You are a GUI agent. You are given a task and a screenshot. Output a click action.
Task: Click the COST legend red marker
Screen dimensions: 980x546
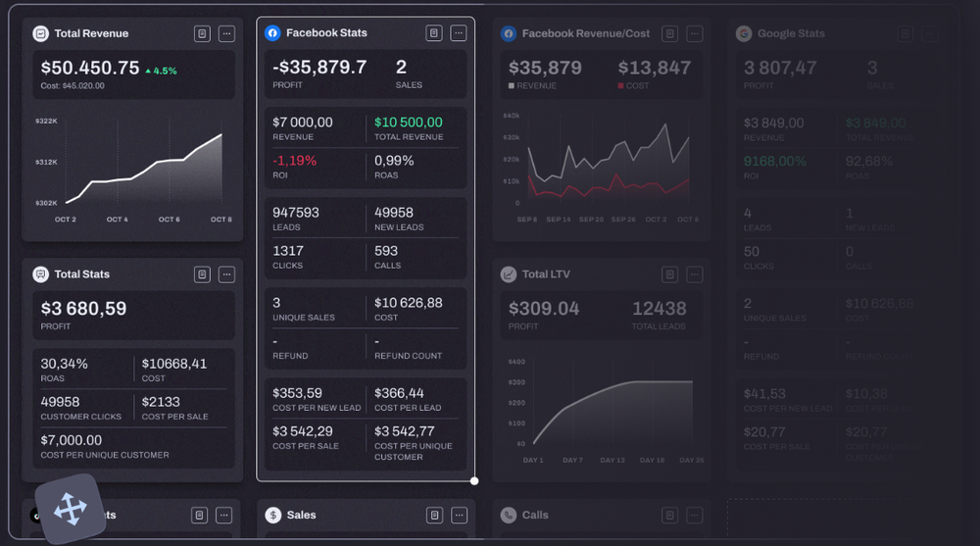(x=620, y=85)
